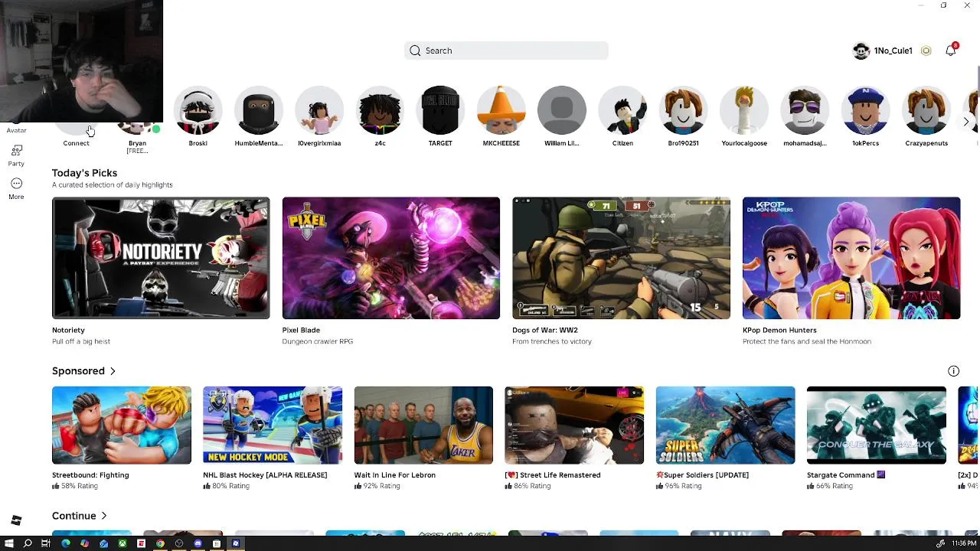Open the 1No_Cule1 username link
This screenshot has width=980, height=551.
(x=893, y=51)
